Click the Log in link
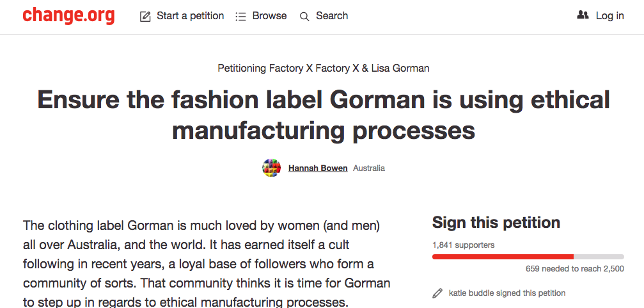This screenshot has height=308, width=644. pos(609,15)
